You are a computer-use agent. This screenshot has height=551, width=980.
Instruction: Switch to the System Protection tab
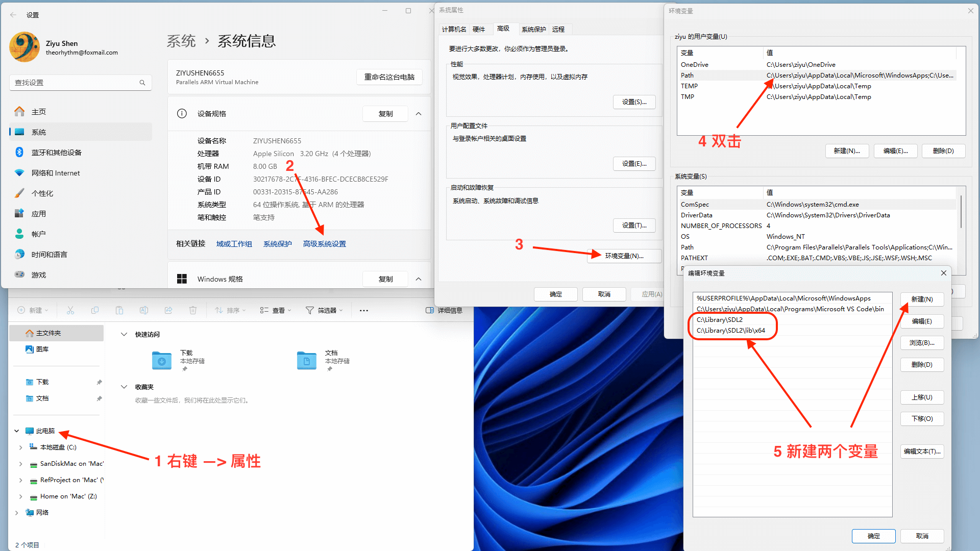533,29
